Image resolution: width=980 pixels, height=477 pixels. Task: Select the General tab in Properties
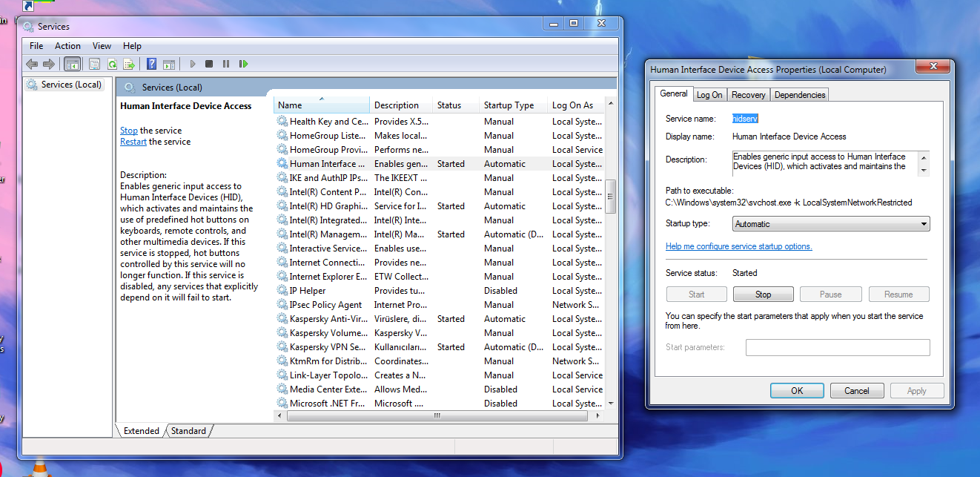tap(674, 93)
